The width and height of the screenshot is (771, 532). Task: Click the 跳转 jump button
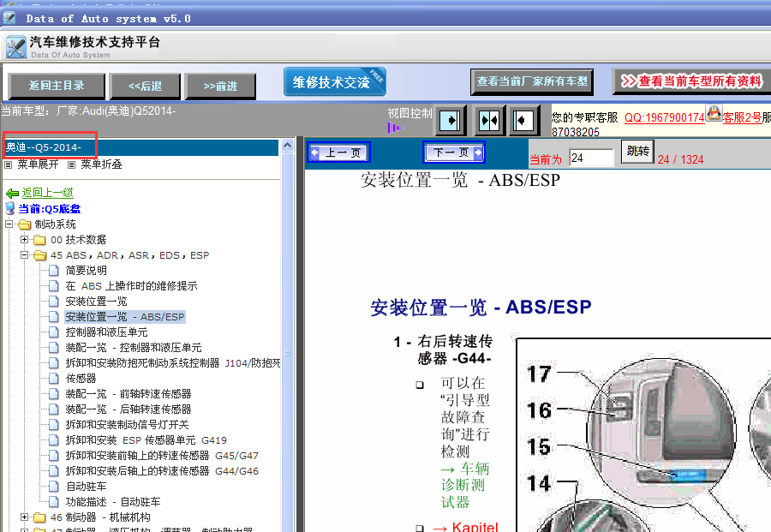click(637, 152)
